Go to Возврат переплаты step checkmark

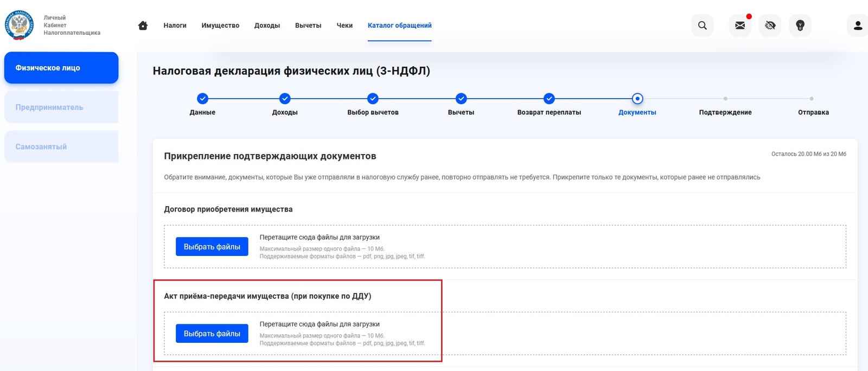549,99
